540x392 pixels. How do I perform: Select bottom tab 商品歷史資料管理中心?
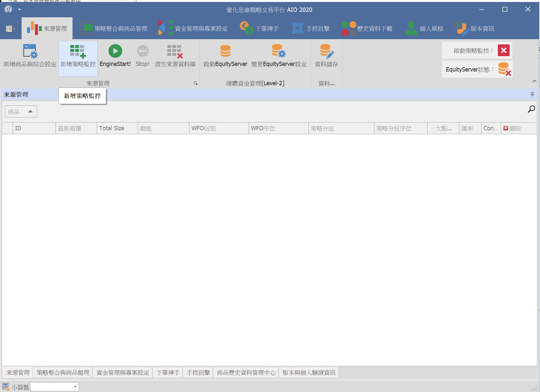point(246,372)
